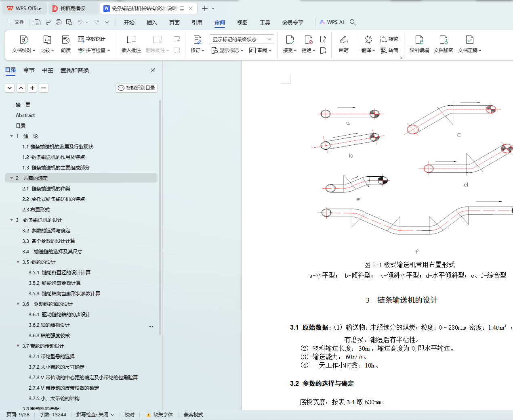Open the 插入 ribbon tab
Viewport: 513px width, 420px height.
point(152,23)
